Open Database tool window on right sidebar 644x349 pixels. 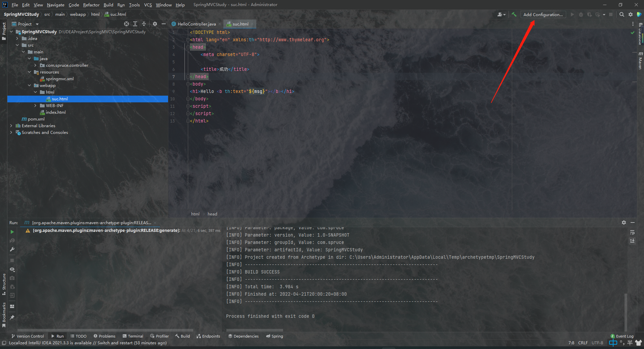(640, 34)
